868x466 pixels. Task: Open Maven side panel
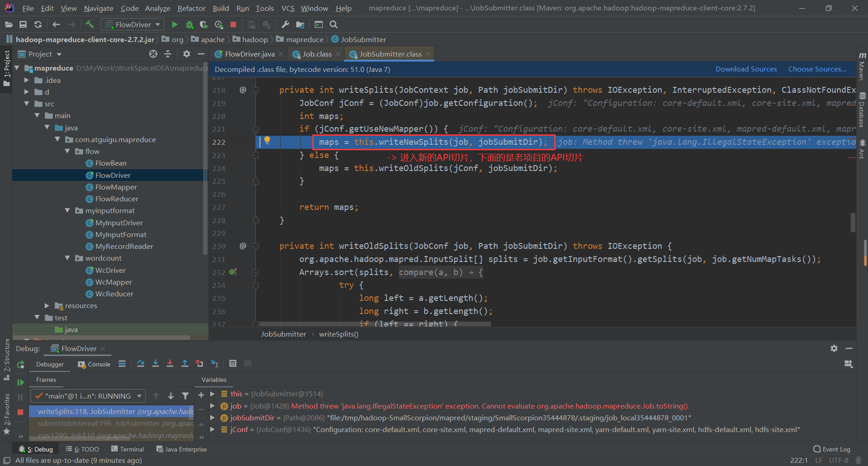point(862,67)
